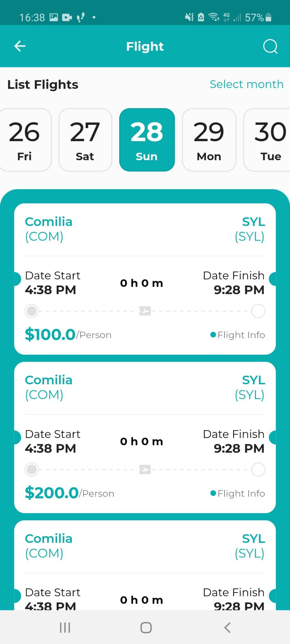Image resolution: width=290 pixels, height=644 pixels.
Task: Open the Select month picker
Action: coord(247,84)
